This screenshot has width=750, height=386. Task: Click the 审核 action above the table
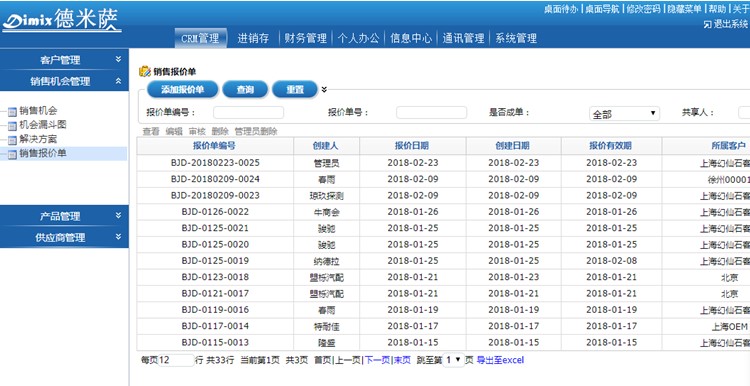pyautogui.click(x=197, y=131)
